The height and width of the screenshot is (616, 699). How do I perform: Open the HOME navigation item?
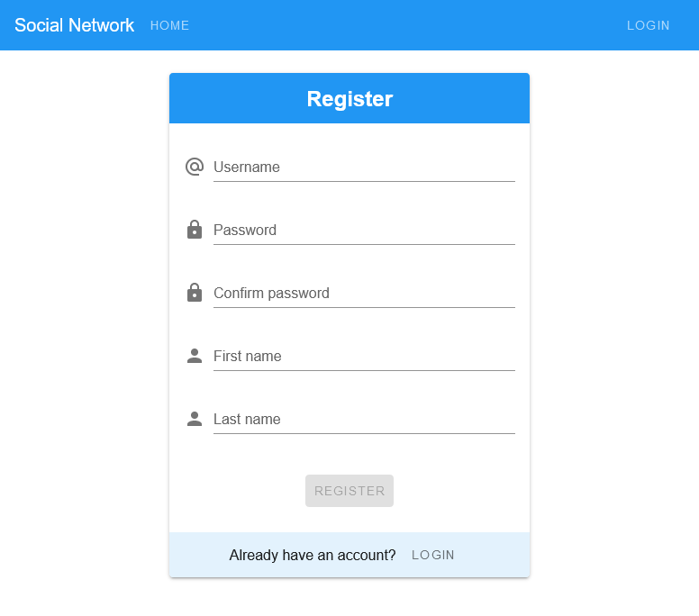pos(170,25)
